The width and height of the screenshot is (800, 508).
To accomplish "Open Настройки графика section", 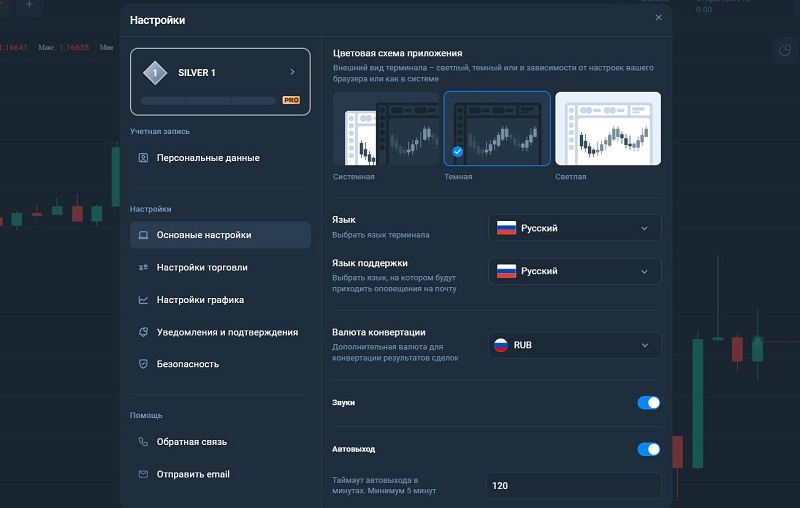I will point(220,300).
